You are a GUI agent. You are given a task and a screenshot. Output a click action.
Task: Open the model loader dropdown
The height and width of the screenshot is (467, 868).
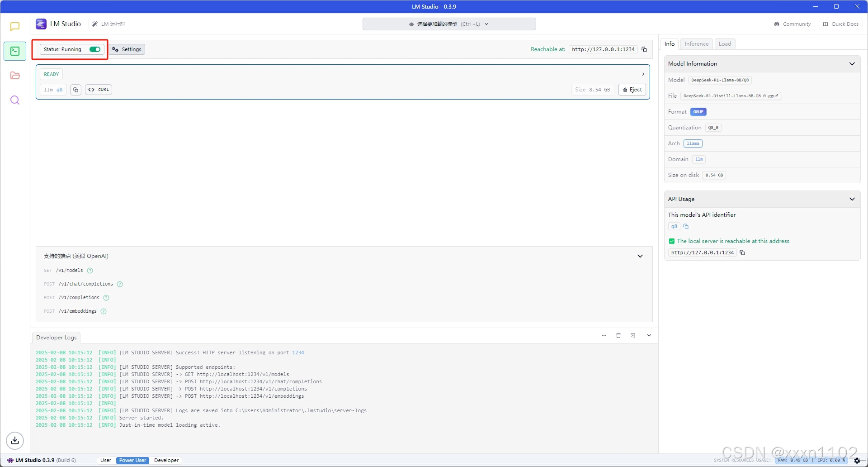[449, 24]
